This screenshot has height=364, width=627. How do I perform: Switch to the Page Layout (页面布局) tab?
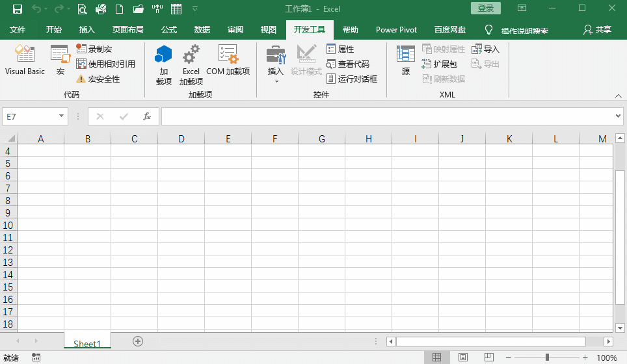128,30
